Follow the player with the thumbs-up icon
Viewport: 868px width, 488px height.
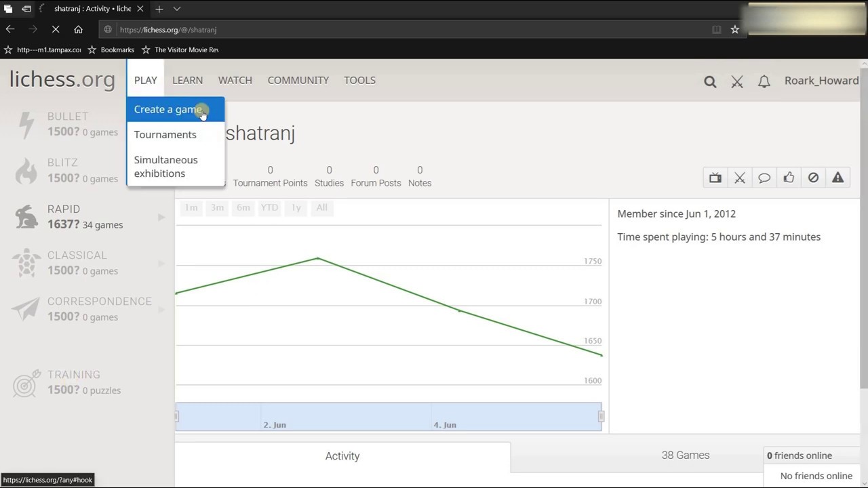coord(789,178)
